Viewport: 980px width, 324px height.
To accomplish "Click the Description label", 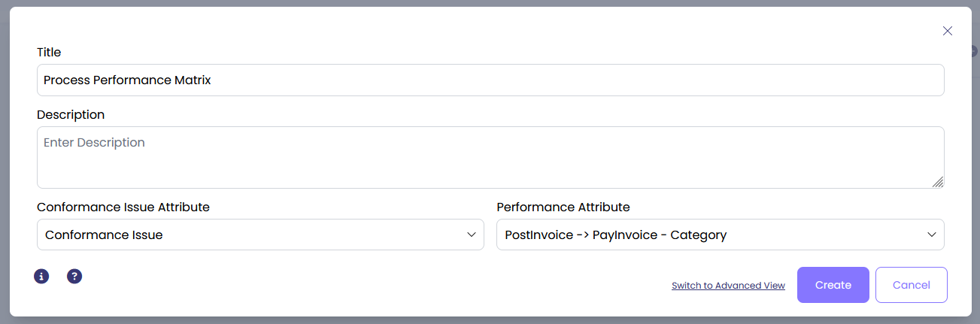I will (x=71, y=115).
